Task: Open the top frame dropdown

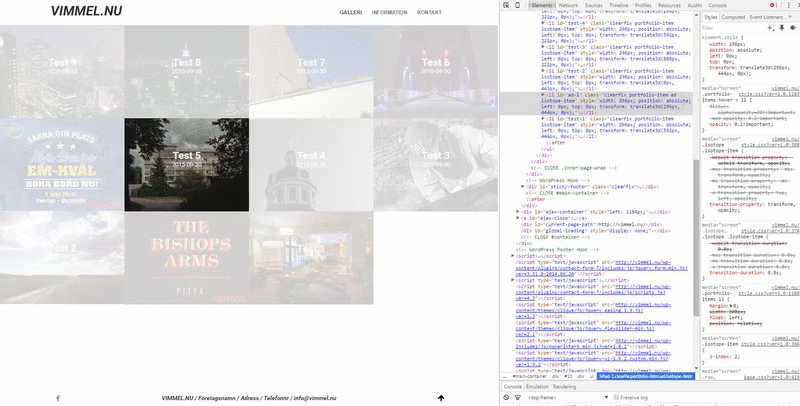Action: pyautogui.click(x=568, y=397)
